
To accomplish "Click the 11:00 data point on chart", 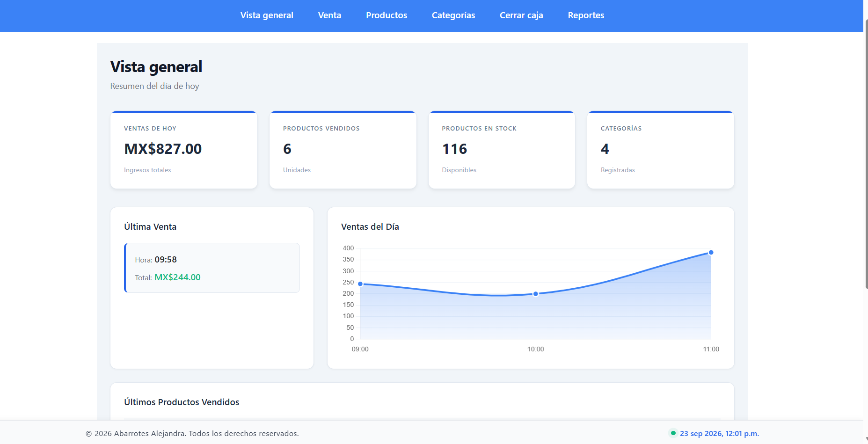I will tap(711, 253).
